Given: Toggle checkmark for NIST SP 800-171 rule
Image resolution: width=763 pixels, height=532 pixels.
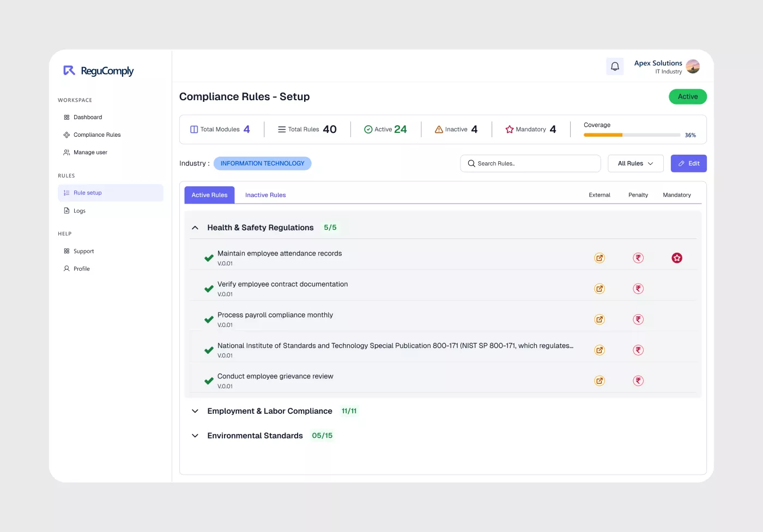Looking at the screenshot, I should tap(209, 350).
